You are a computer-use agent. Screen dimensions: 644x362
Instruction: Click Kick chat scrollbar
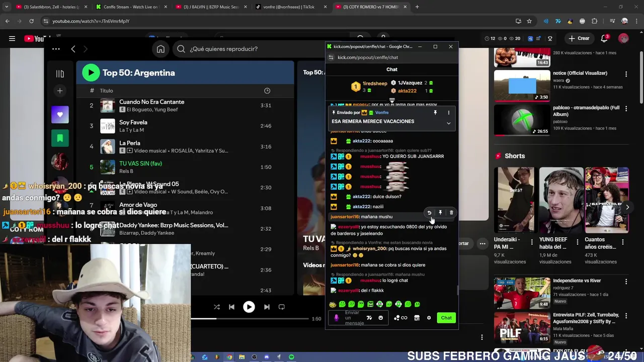point(457,290)
